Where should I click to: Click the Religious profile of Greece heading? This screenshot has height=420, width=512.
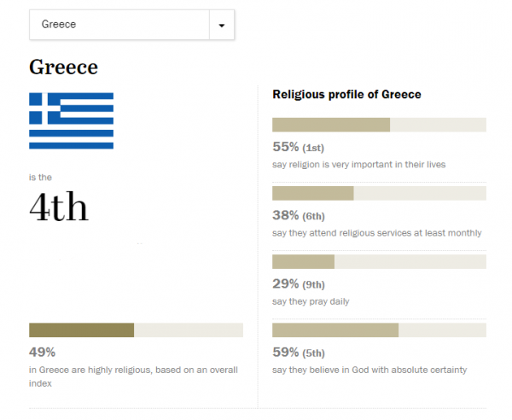click(346, 94)
